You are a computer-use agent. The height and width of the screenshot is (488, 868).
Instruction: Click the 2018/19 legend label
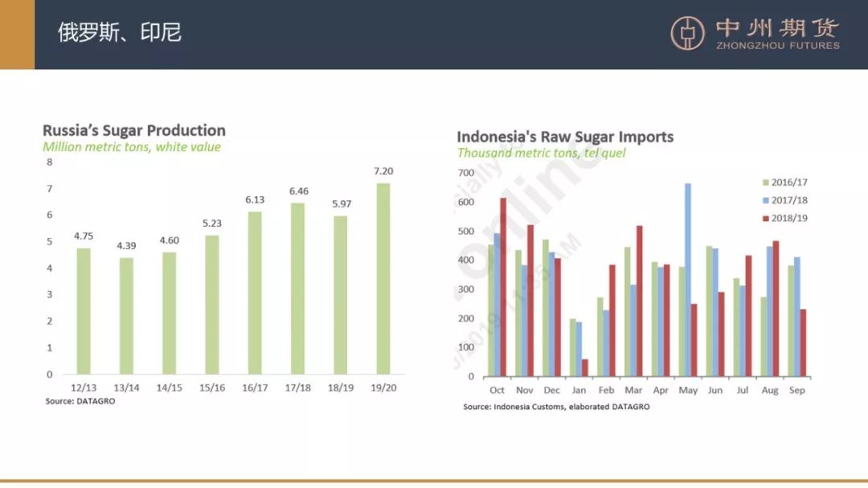coord(789,218)
